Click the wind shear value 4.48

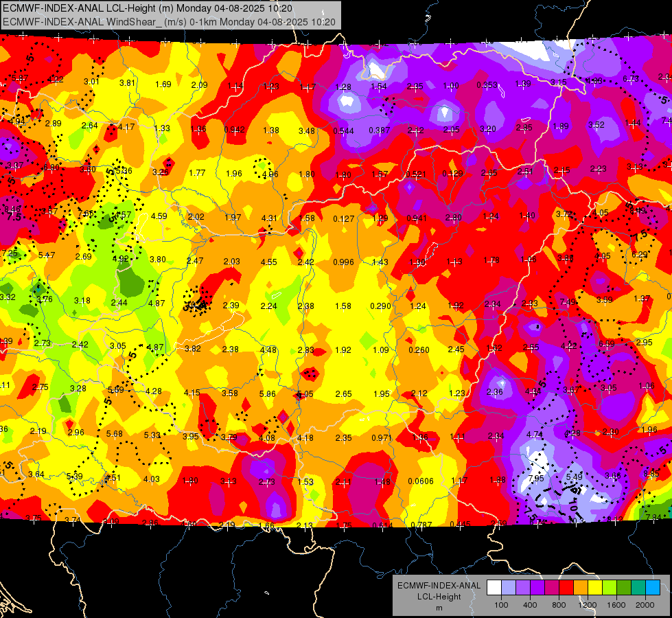coord(268,350)
